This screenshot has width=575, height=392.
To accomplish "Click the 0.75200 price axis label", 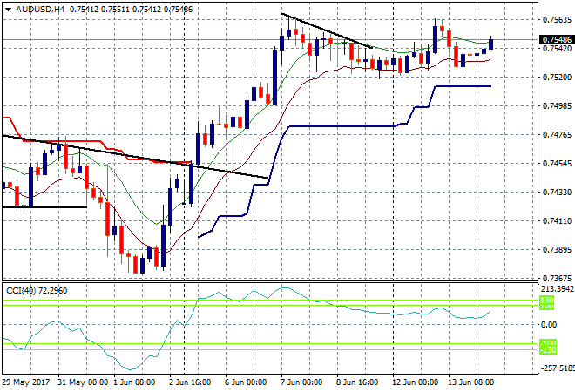I will click(x=557, y=77).
